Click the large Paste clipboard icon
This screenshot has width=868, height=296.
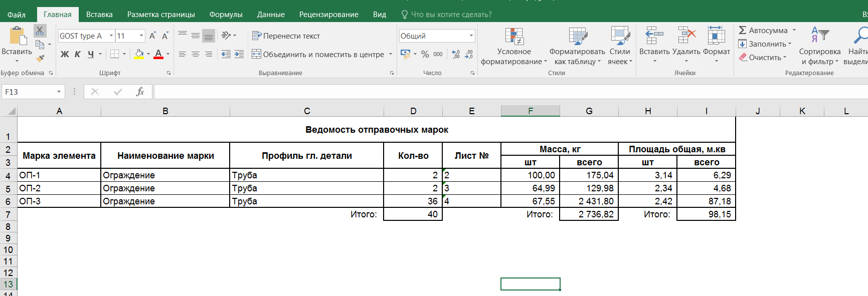tap(17, 36)
